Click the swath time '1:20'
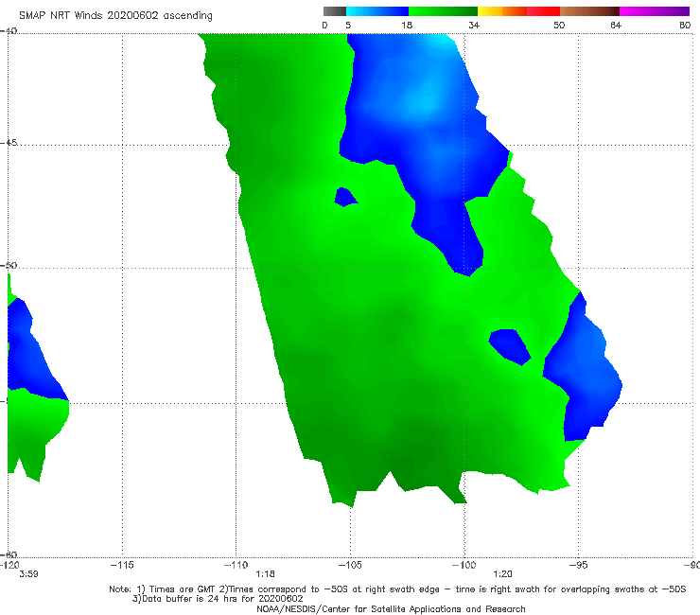 [502, 574]
